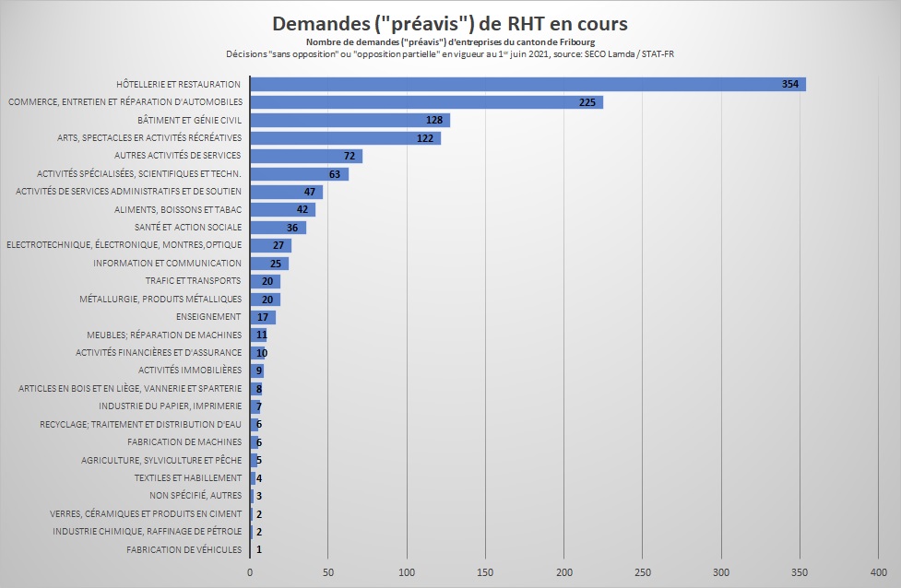Viewport: 901px width, 588px height.
Task: Click the 400 value on the horizontal axis
Action: 878,572
